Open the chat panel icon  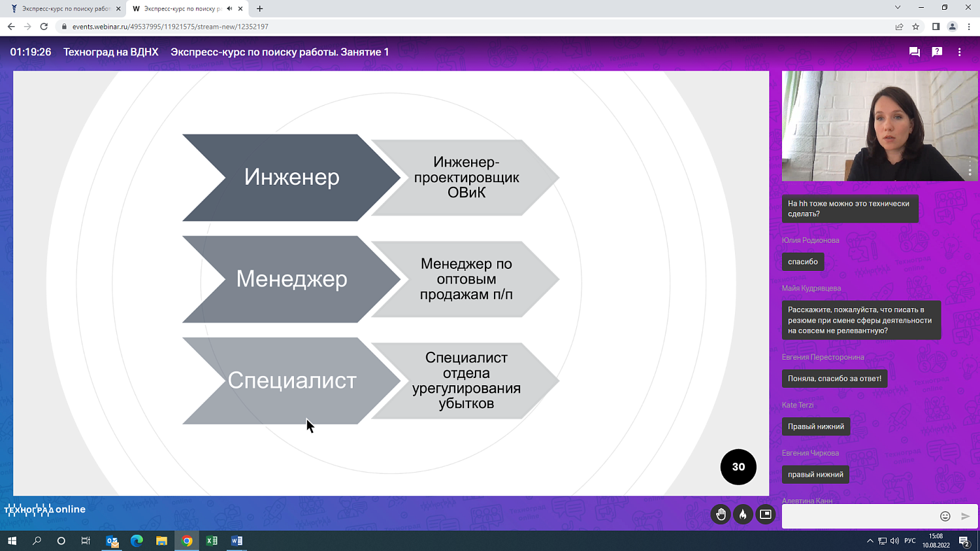coord(914,51)
